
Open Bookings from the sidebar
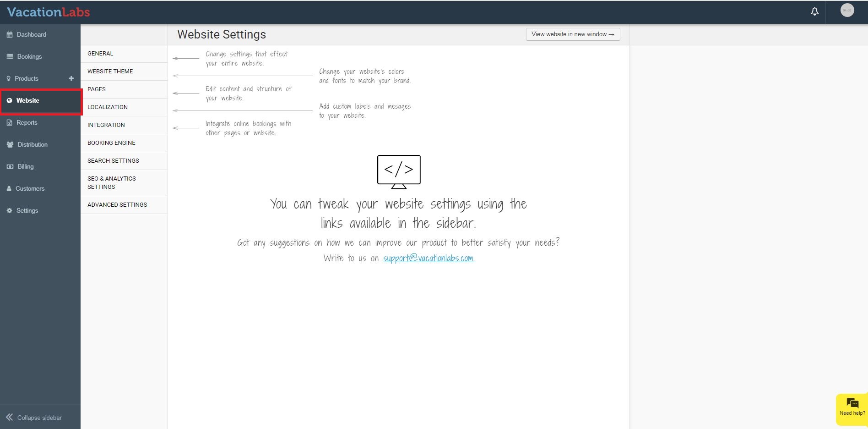[x=29, y=57]
